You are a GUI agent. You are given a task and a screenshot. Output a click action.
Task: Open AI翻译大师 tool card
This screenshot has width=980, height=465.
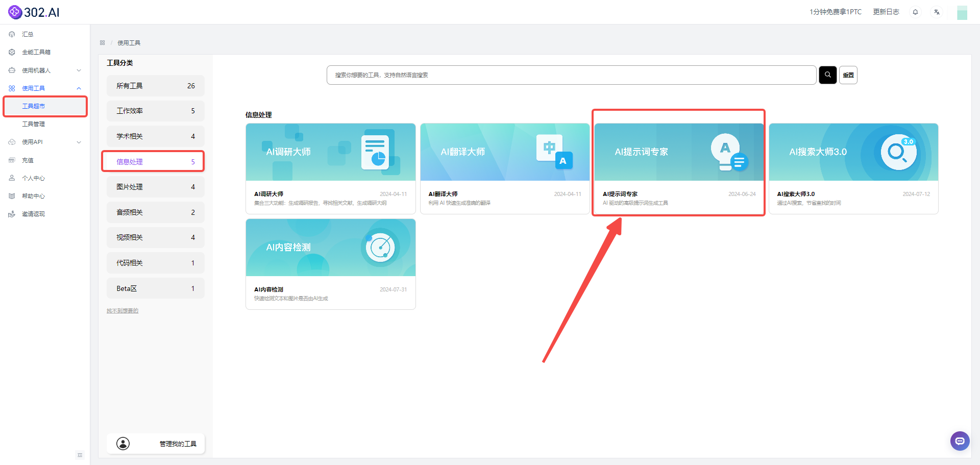(x=505, y=168)
